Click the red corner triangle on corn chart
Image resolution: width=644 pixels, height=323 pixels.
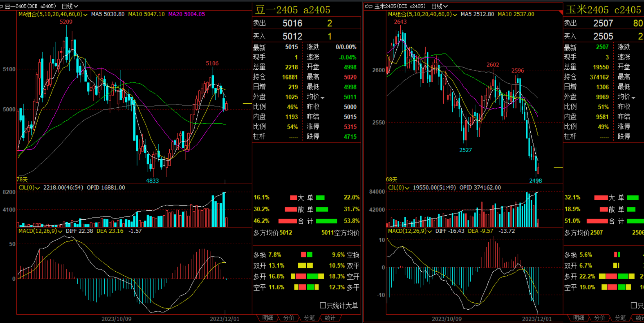tap(561, 13)
